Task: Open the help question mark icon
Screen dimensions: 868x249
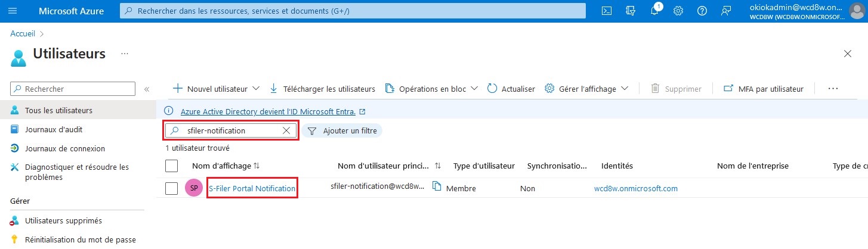Action: click(702, 11)
